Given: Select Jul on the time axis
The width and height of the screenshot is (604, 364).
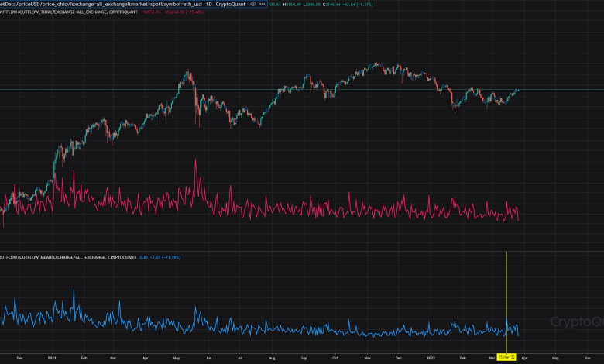Looking at the screenshot, I should 239,359.
